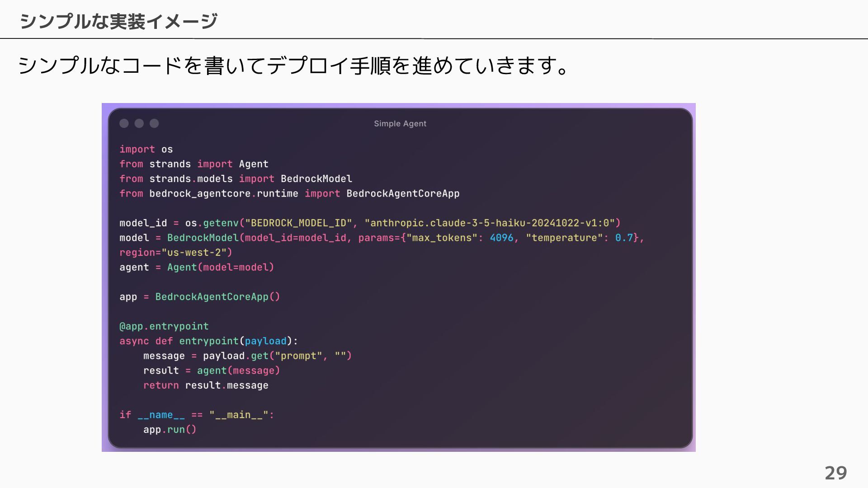
Task: Click the 'import os' code line
Action: pos(146,149)
